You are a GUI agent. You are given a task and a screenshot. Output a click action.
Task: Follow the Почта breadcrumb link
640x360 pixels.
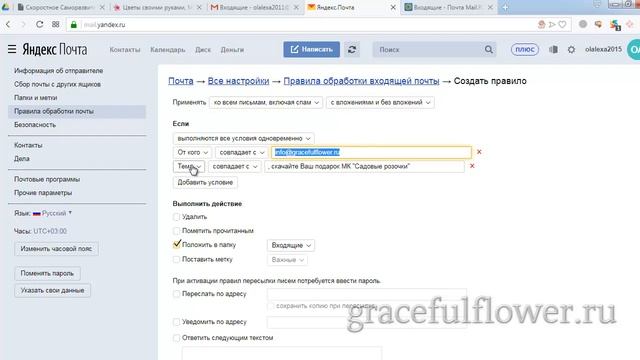[x=181, y=81]
